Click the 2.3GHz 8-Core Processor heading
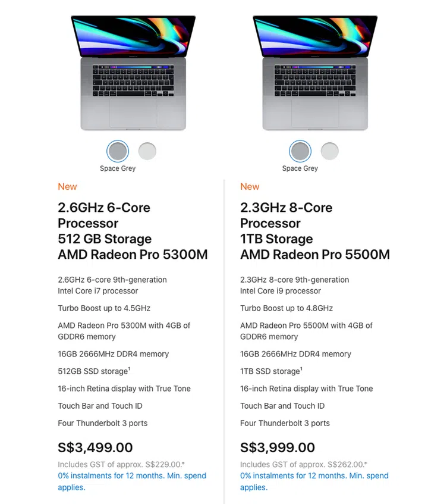Screen dimensions: 428x504 [286, 215]
